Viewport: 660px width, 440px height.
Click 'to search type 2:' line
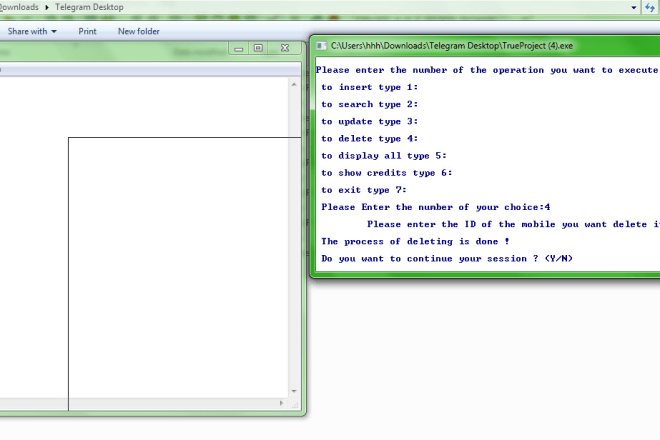pos(370,104)
